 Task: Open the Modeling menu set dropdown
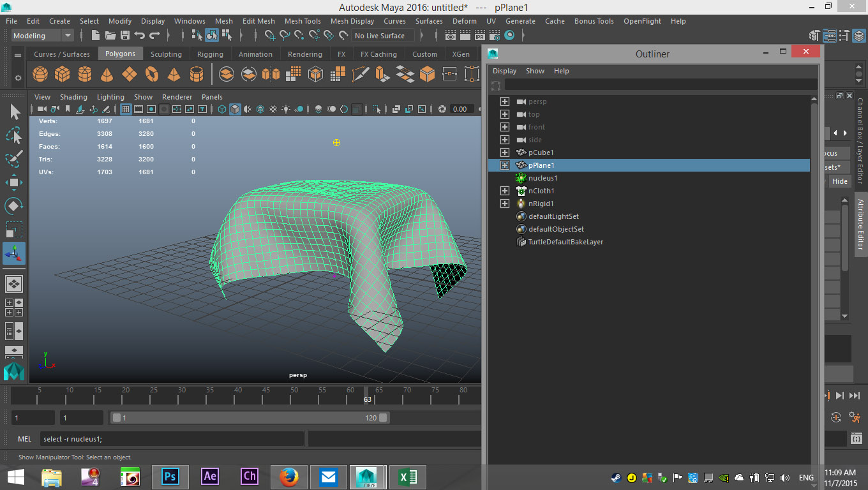coord(67,36)
